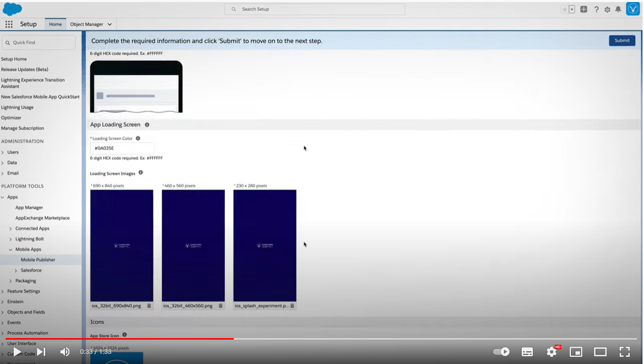This screenshot has height=364, width=644.
Task: Click the Loading Screen Color info icon
Action: (138, 138)
